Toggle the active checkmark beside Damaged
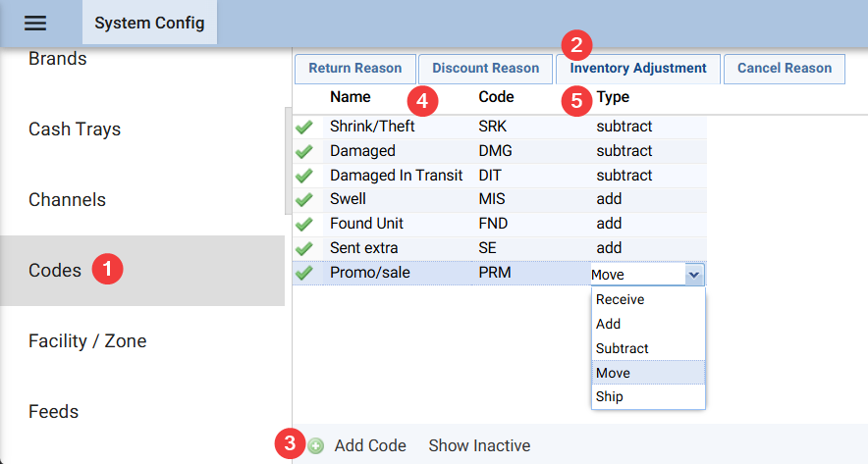The width and height of the screenshot is (868, 464). click(x=304, y=152)
